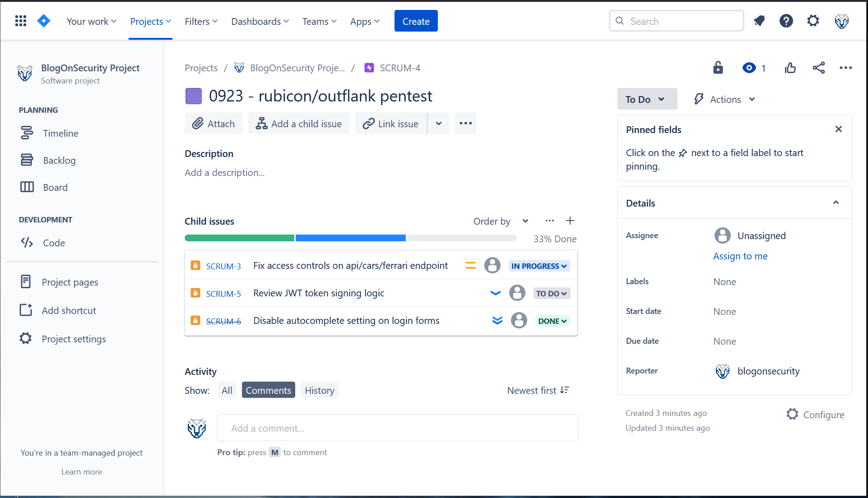Switch to the History tab
Viewport: 868px width, 498px height.
pos(319,390)
